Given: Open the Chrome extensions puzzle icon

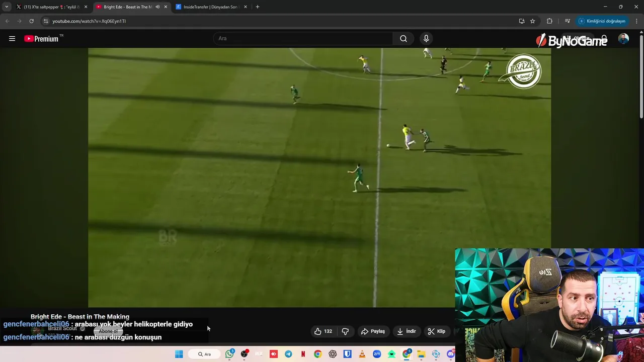Looking at the screenshot, I should point(549,21).
